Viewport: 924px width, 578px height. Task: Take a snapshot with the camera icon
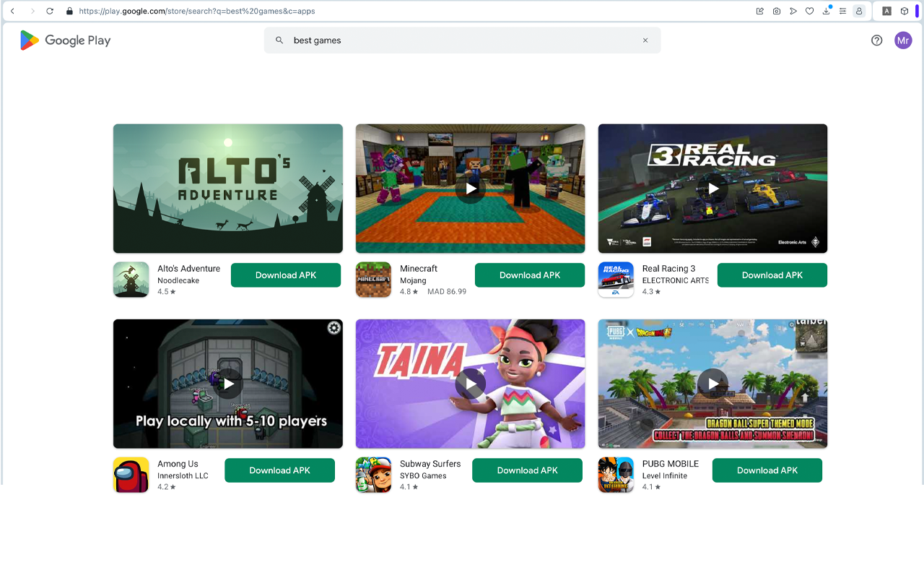[x=777, y=11]
